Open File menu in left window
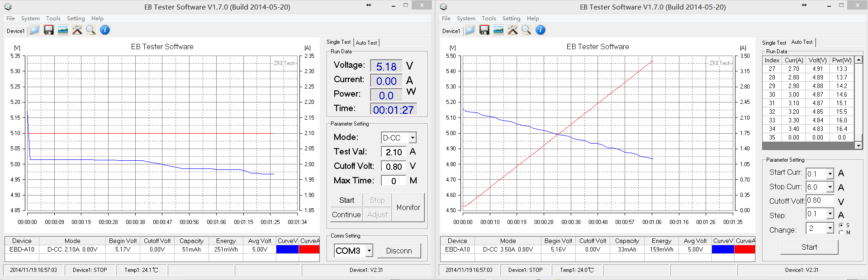868x280 pixels. coord(10,19)
